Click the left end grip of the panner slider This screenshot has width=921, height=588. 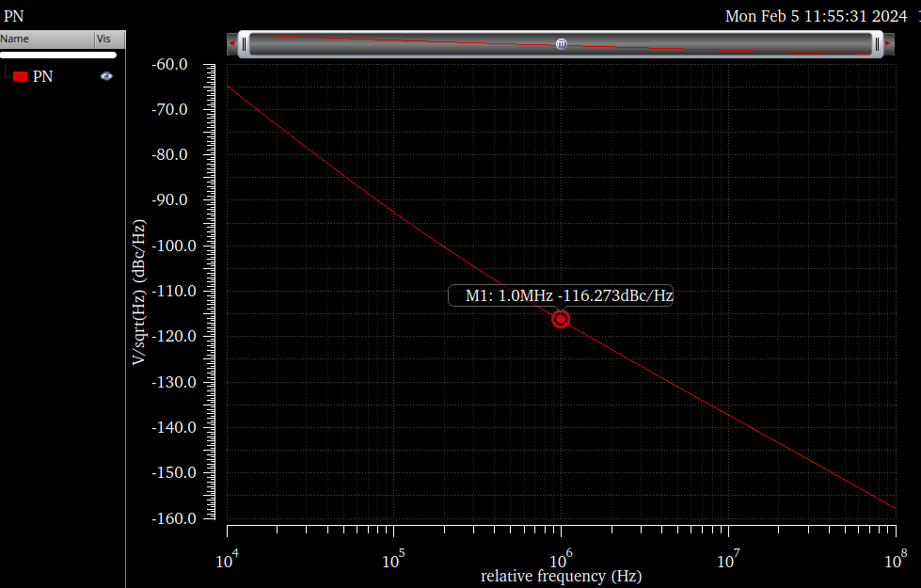[x=243, y=41]
